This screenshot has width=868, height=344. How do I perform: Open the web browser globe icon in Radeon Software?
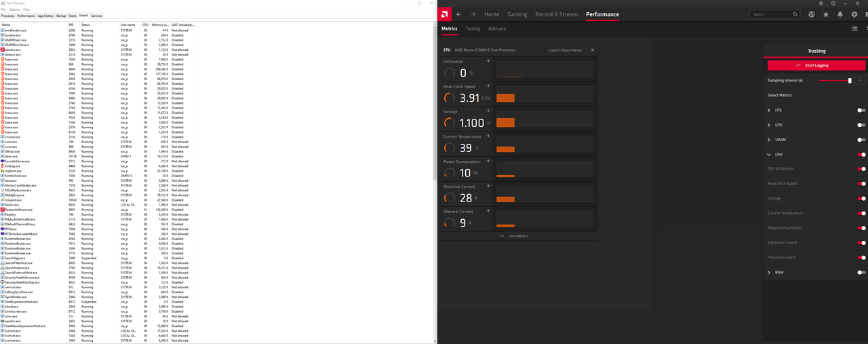812,14
